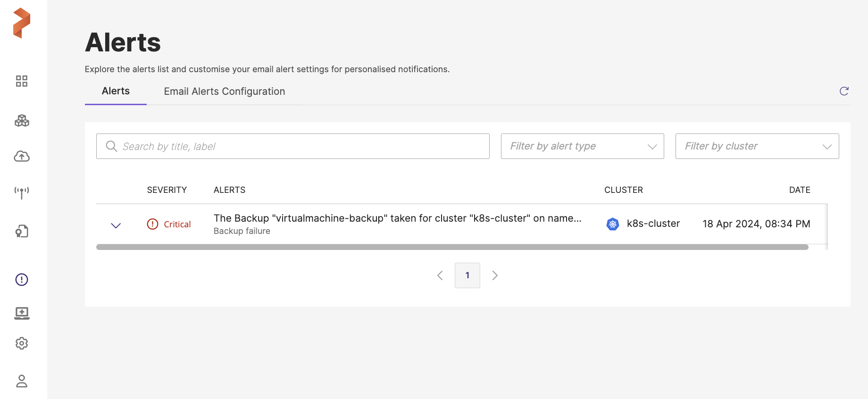This screenshot has width=868, height=399.
Task: Go to the next page of alerts
Action: pos(495,275)
